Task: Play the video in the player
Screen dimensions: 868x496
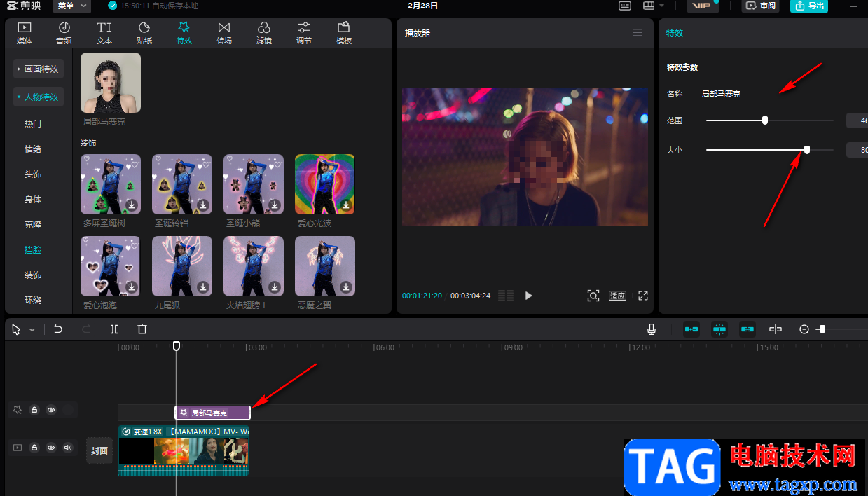Action: [529, 296]
